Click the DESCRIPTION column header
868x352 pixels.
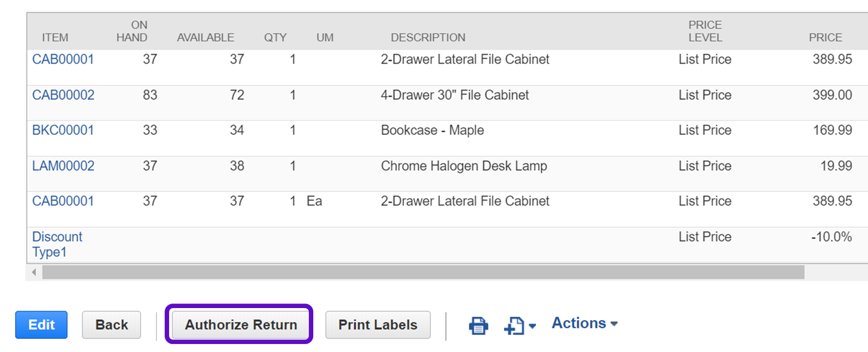428,37
